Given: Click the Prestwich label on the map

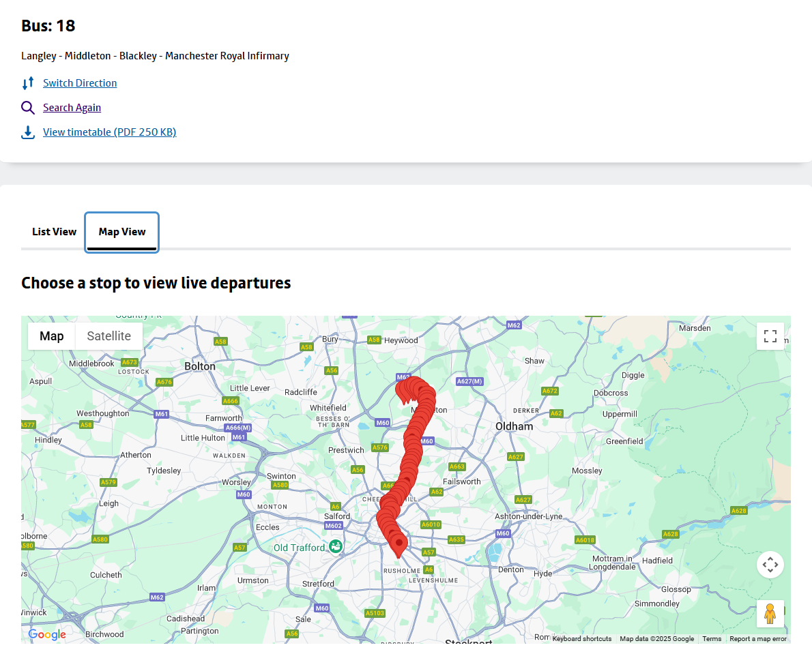Looking at the screenshot, I should click(x=346, y=450).
